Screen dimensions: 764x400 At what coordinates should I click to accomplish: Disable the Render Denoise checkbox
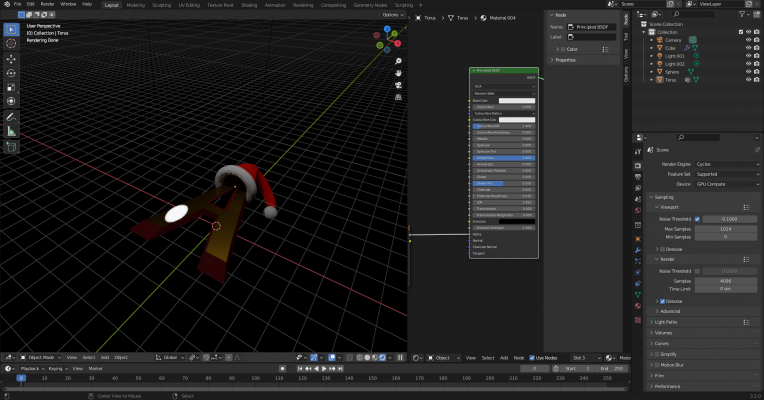pos(660,301)
